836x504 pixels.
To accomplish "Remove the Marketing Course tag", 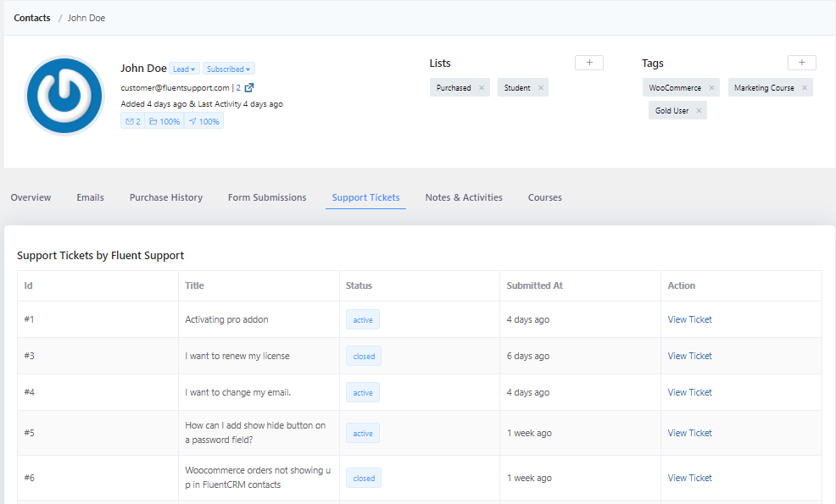I will 805,88.
